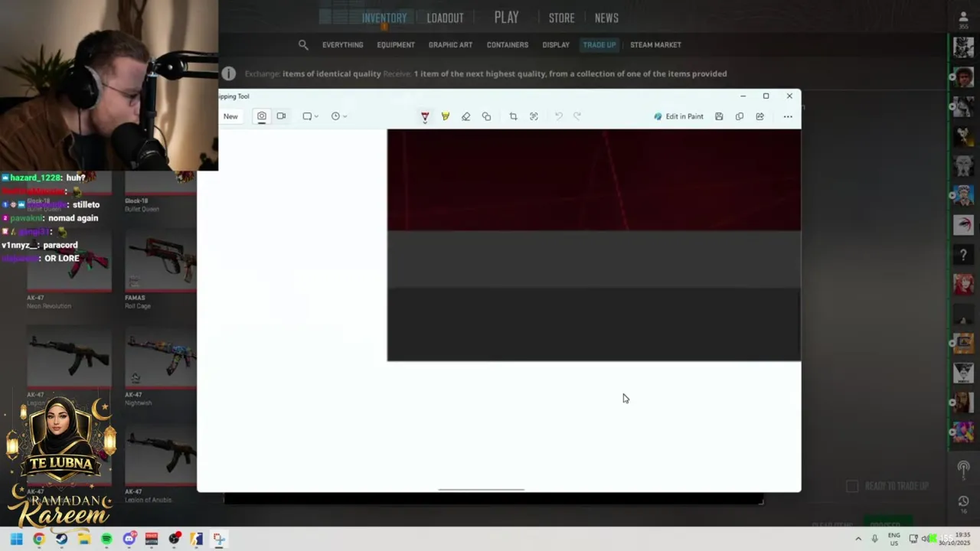Save the snip with the save icon
The image size is (980, 551).
tap(719, 116)
